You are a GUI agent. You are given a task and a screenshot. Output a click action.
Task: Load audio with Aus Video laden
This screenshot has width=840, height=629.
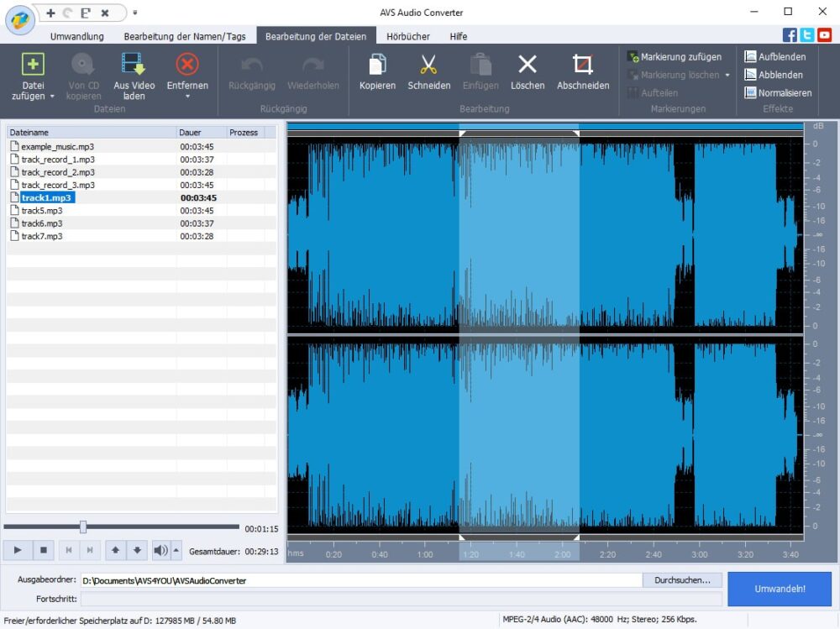pyautogui.click(x=134, y=65)
